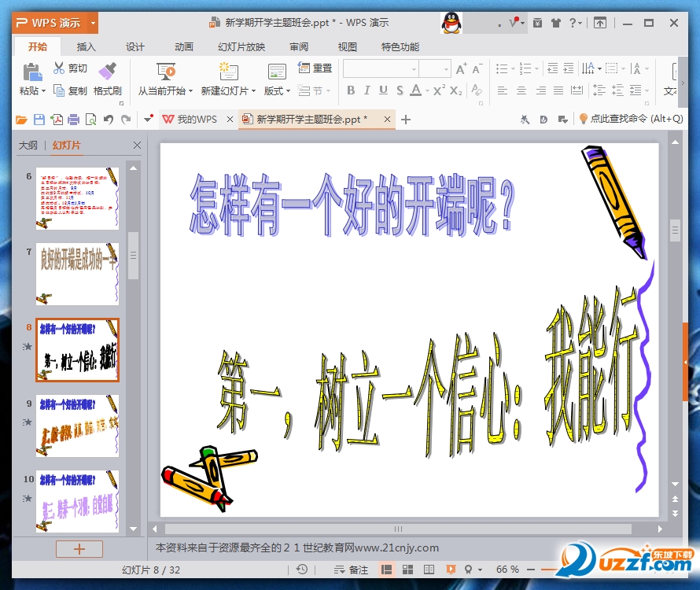Screen dimensions: 700x590
Task: Switch to the 大纲 outline tab
Action: [28, 146]
